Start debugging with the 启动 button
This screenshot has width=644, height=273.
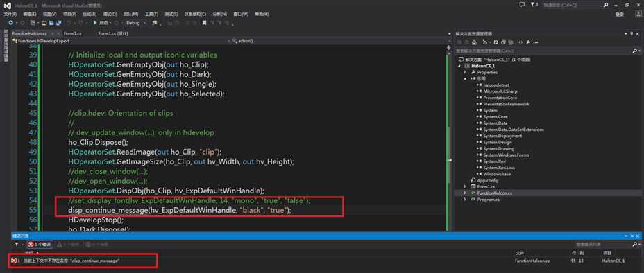click(x=101, y=23)
